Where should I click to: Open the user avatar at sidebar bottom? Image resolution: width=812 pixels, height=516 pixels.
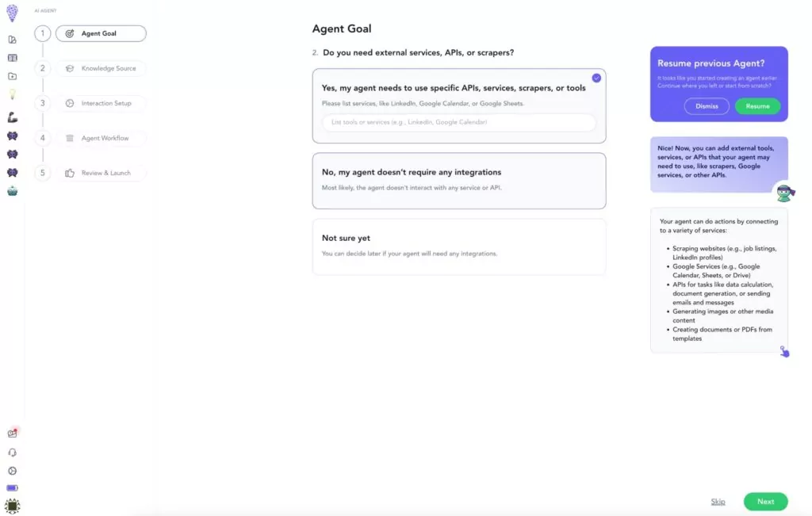pos(12,506)
